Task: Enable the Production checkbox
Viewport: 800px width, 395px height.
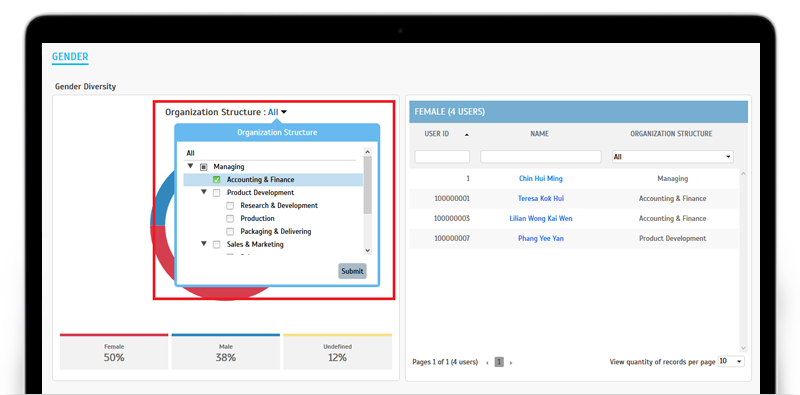Action: click(230, 218)
